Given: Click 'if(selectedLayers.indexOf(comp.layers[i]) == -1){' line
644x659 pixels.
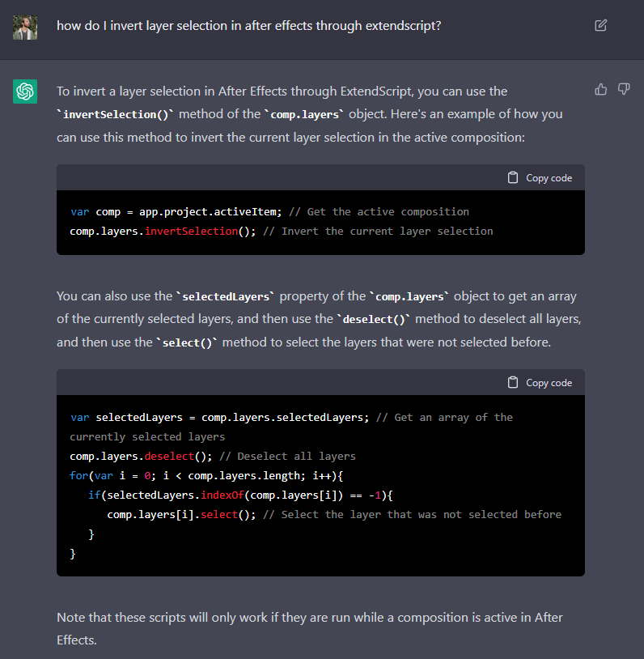Looking at the screenshot, I should click(x=240, y=495).
